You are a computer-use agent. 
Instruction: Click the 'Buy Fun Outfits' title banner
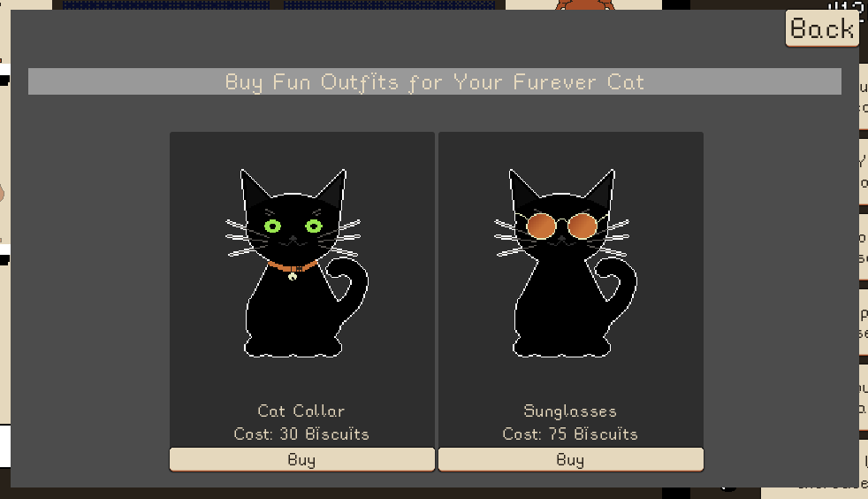point(435,82)
